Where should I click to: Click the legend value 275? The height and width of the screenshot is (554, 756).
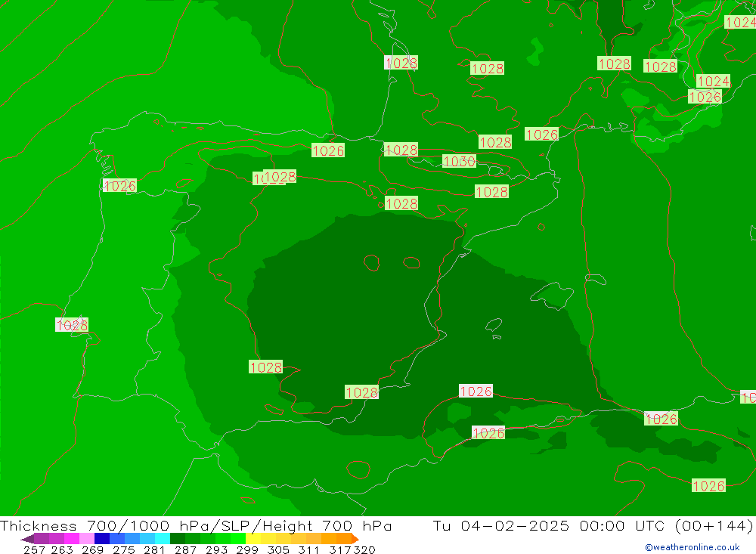pyautogui.click(x=123, y=549)
